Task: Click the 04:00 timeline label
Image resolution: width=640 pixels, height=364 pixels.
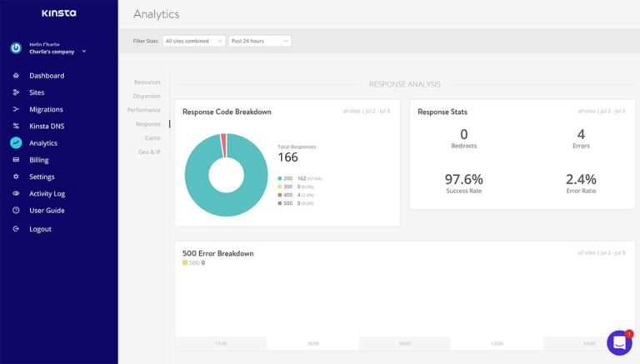Action: coord(405,344)
